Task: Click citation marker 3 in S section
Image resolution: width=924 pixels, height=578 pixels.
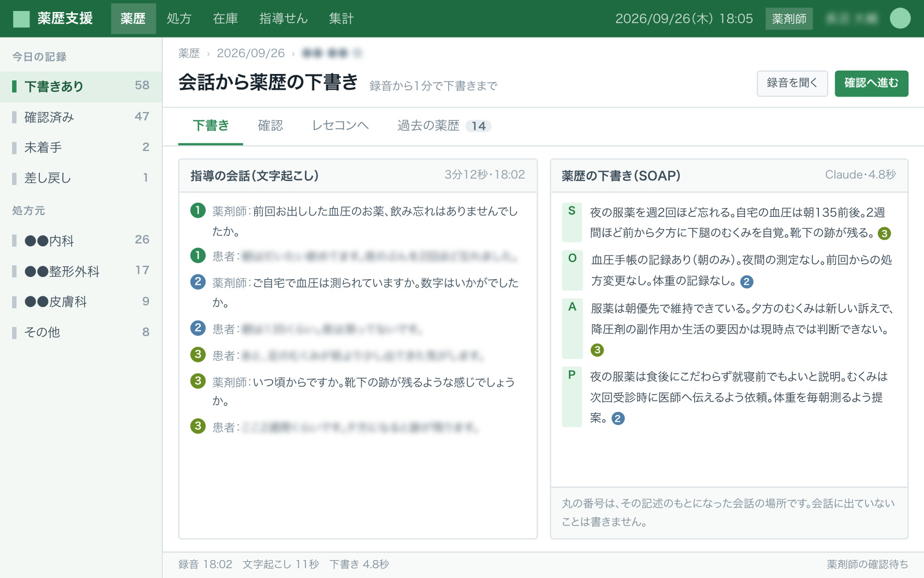Action: coord(884,234)
